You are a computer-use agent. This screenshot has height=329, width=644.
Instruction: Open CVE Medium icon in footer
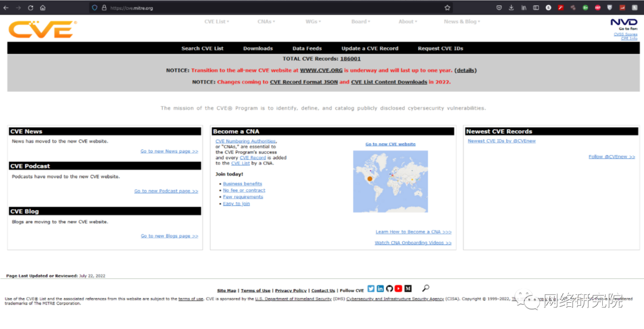pos(408,289)
